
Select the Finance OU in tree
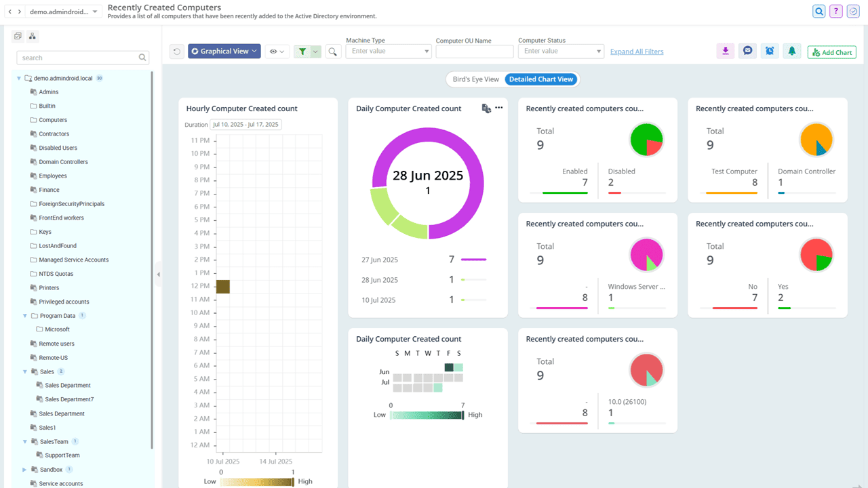coord(49,190)
